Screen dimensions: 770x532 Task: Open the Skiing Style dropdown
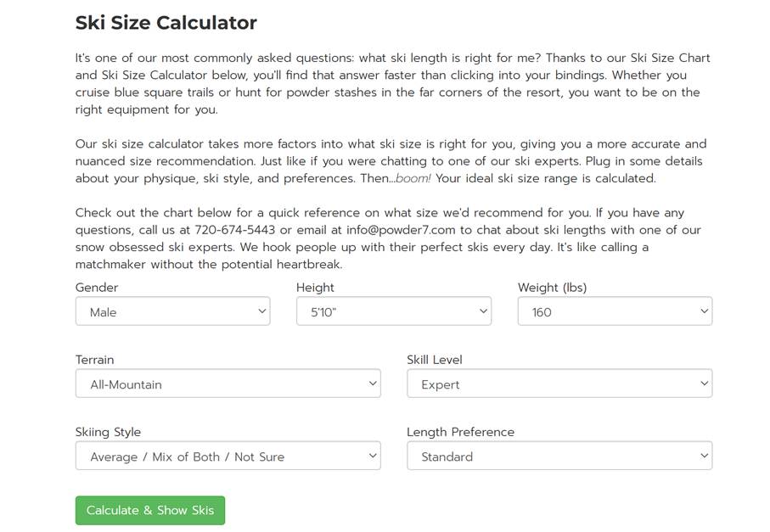228,456
